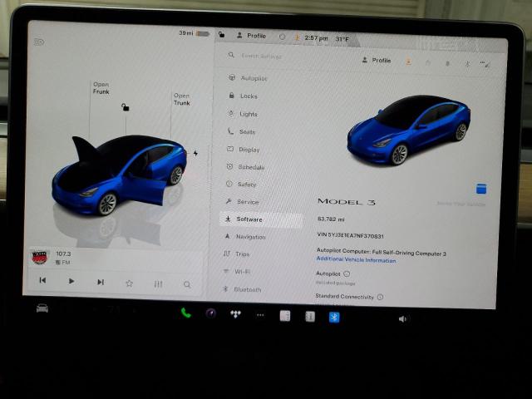Tap the orange update icon beside the clock
532x399 pixels.
[x=298, y=37]
